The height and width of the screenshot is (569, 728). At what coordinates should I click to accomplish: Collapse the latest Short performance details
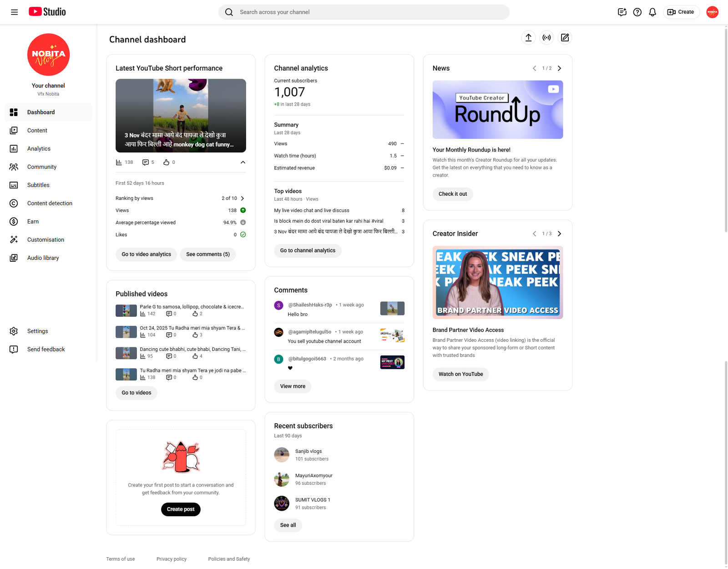tap(243, 163)
